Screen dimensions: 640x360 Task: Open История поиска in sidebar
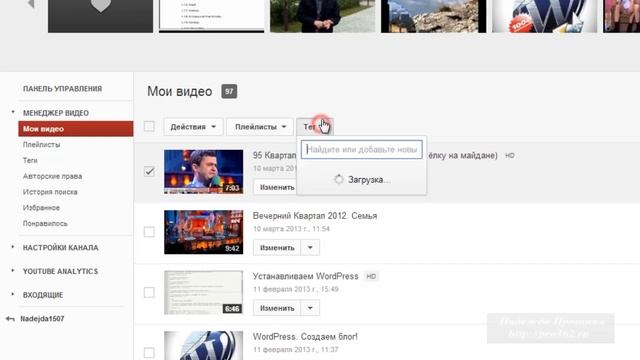pyautogui.click(x=50, y=192)
